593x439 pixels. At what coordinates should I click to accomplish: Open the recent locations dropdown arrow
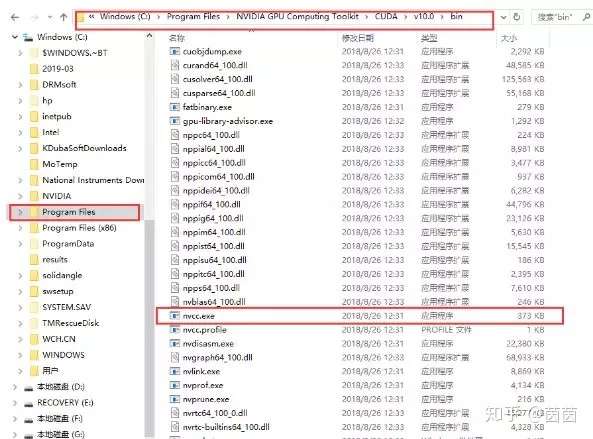coord(50,17)
